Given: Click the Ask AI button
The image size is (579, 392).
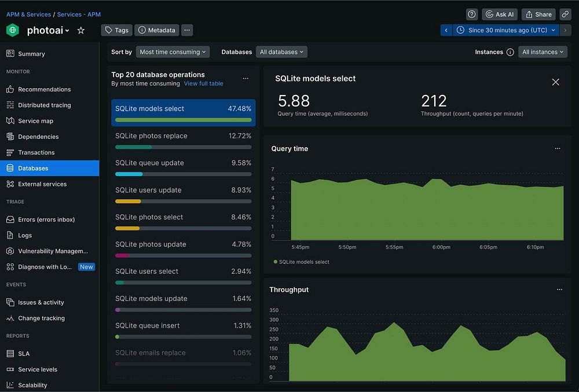Looking at the screenshot, I should pyautogui.click(x=500, y=14).
